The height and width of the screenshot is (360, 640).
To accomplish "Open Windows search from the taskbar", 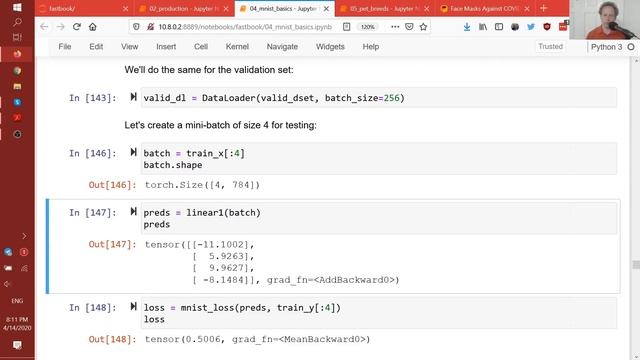I will [17, 22].
